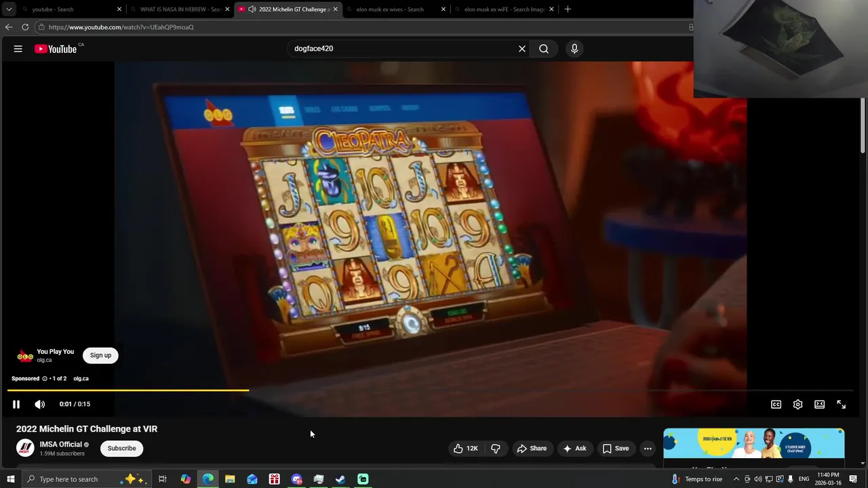Viewport: 868px width, 488px height.
Task: Open the You Play You ad title
Action: tap(55, 352)
